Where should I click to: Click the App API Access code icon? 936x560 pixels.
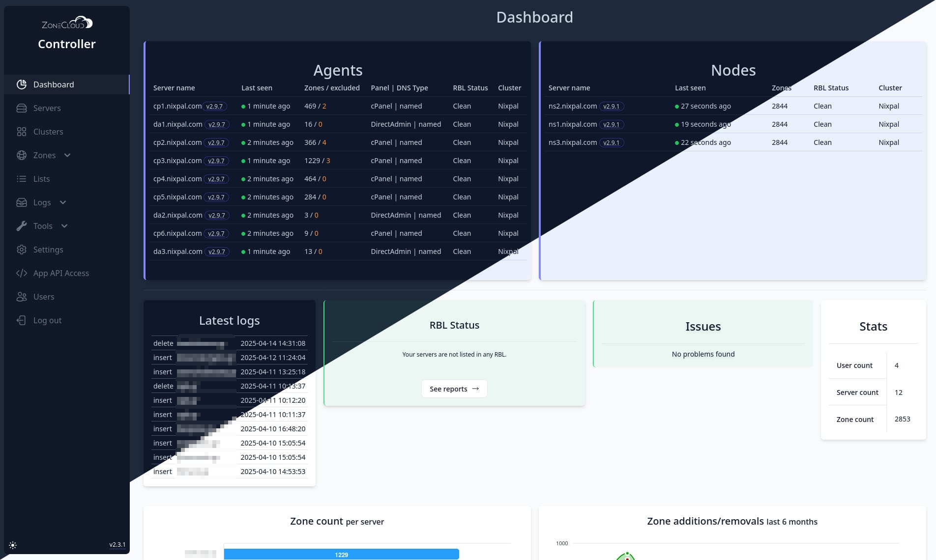22,273
